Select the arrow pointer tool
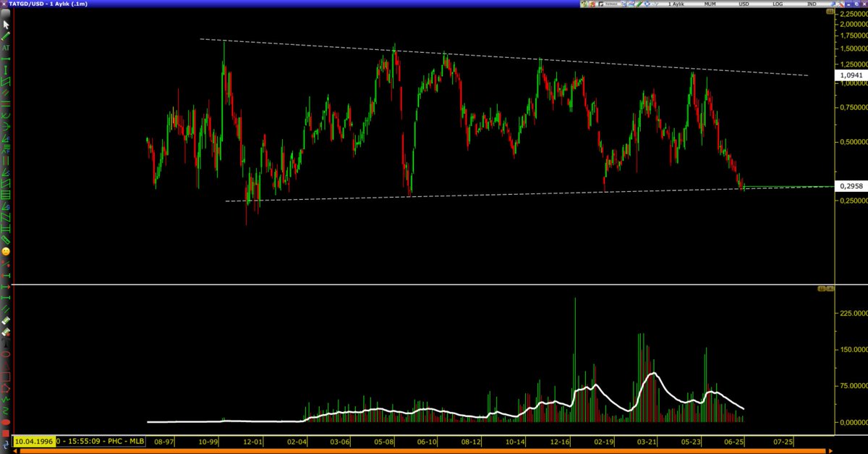 pos(7,24)
